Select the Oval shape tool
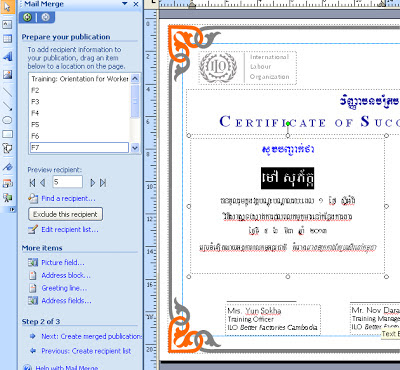 pos(7,120)
